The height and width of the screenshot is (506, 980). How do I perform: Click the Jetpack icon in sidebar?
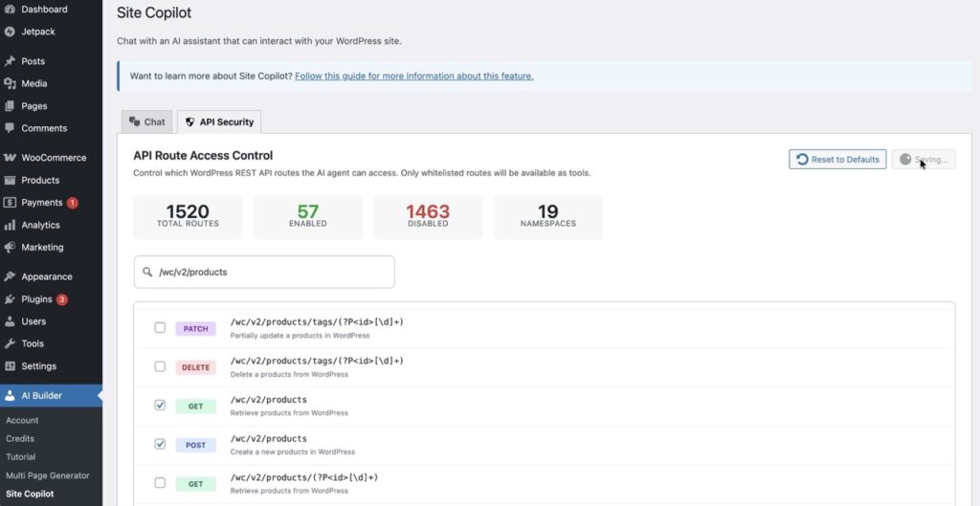click(x=10, y=32)
